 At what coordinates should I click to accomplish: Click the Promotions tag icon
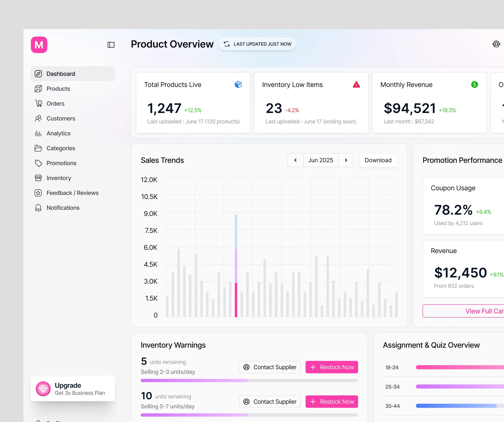click(38, 163)
